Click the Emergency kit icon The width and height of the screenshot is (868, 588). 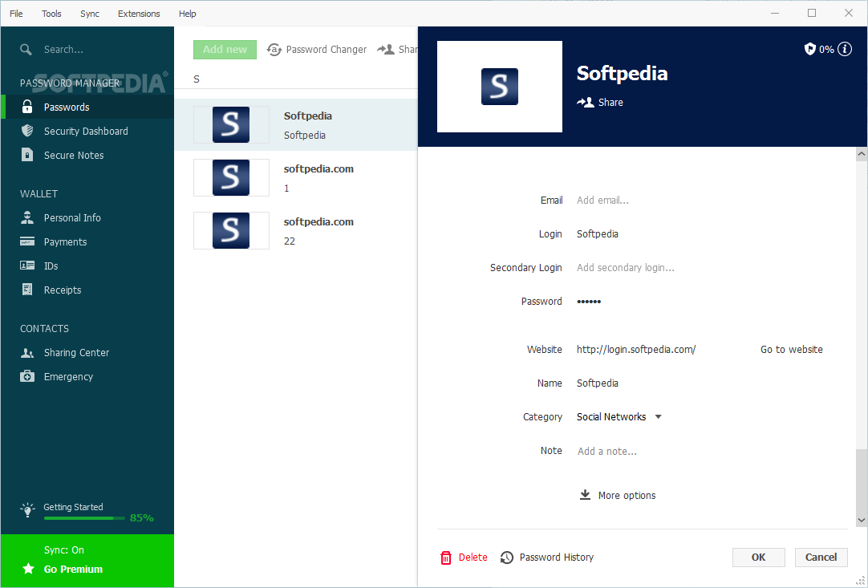click(27, 376)
